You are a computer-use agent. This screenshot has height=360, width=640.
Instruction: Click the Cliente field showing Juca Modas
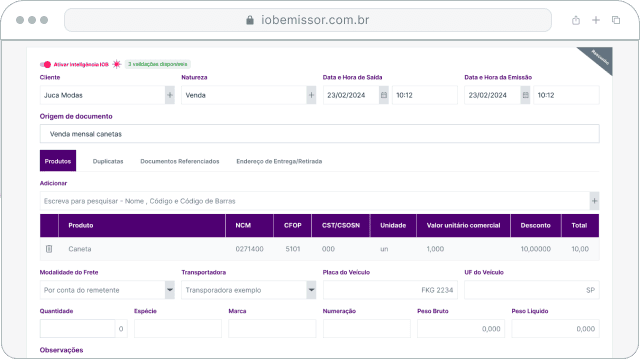click(102, 95)
